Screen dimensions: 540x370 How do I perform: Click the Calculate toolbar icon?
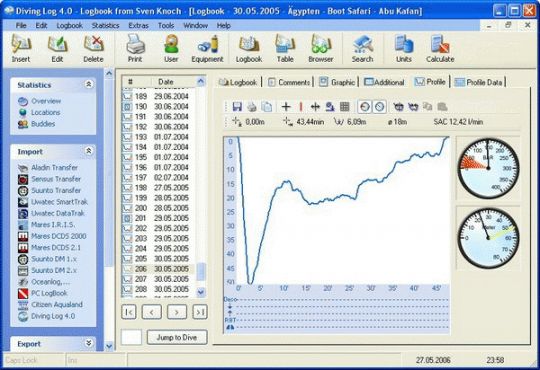(440, 49)
